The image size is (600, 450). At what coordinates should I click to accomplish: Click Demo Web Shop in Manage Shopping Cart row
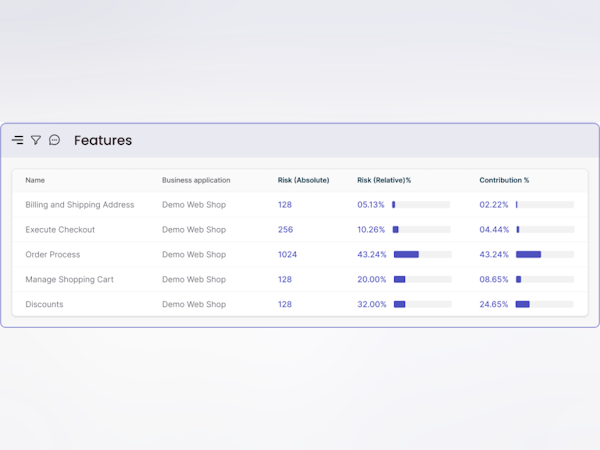(x=194, y=279)
